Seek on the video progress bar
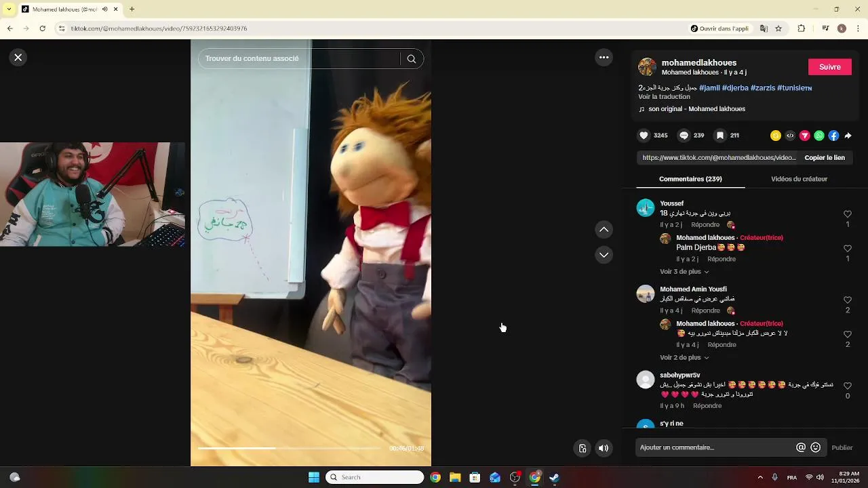868x488 pixels. (x=290, y=448)
